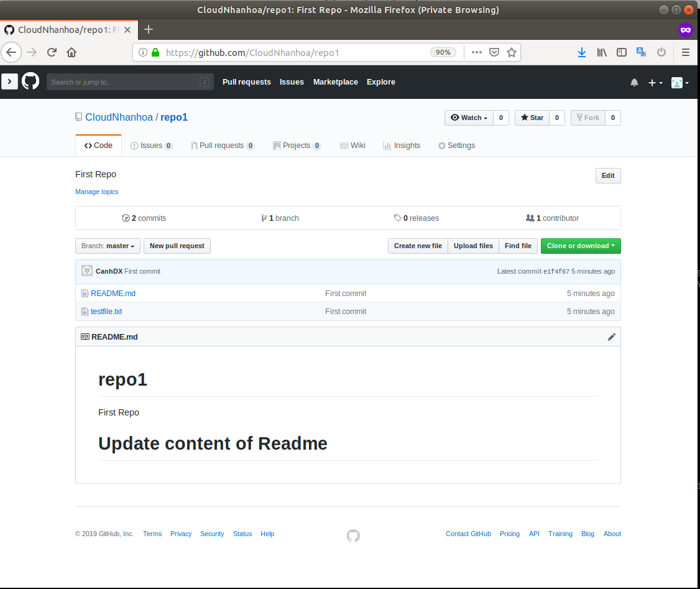This screenshot has width=700, height=589.
Task: Open the repo1 repository title link
Action: click(173, 117)
